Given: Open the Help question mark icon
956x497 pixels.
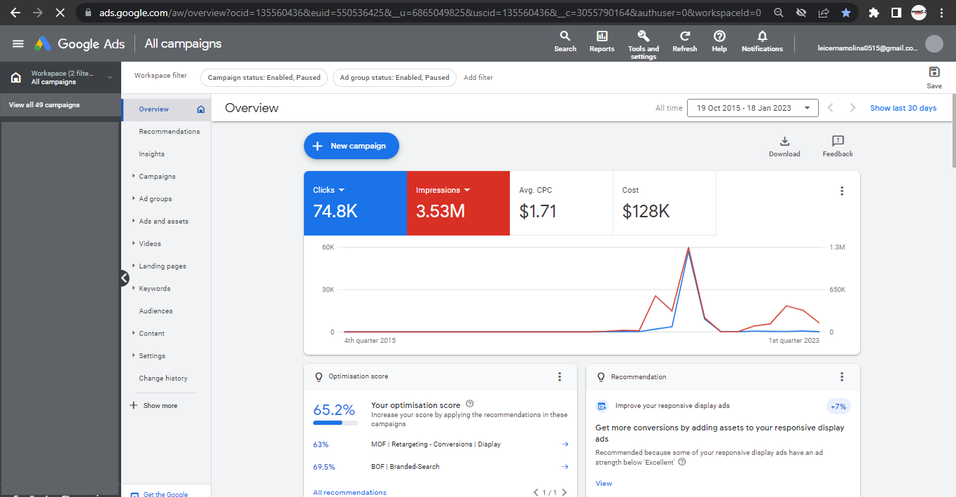Looking at the screenshot, I should pos(719,40).
